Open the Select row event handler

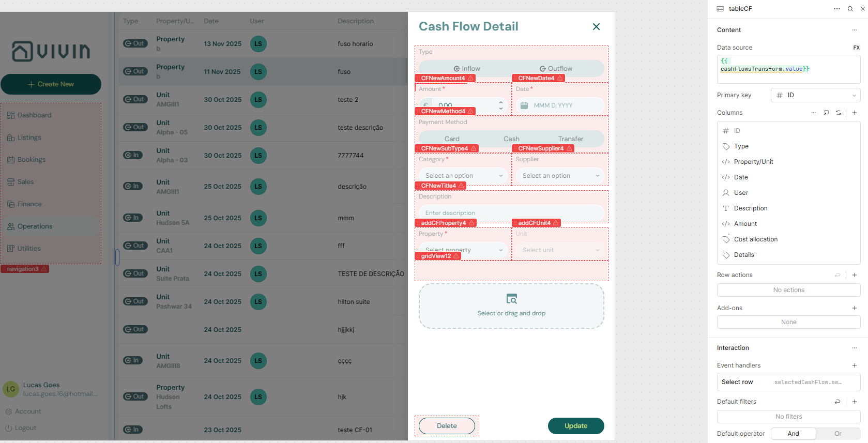click(789, 382)
